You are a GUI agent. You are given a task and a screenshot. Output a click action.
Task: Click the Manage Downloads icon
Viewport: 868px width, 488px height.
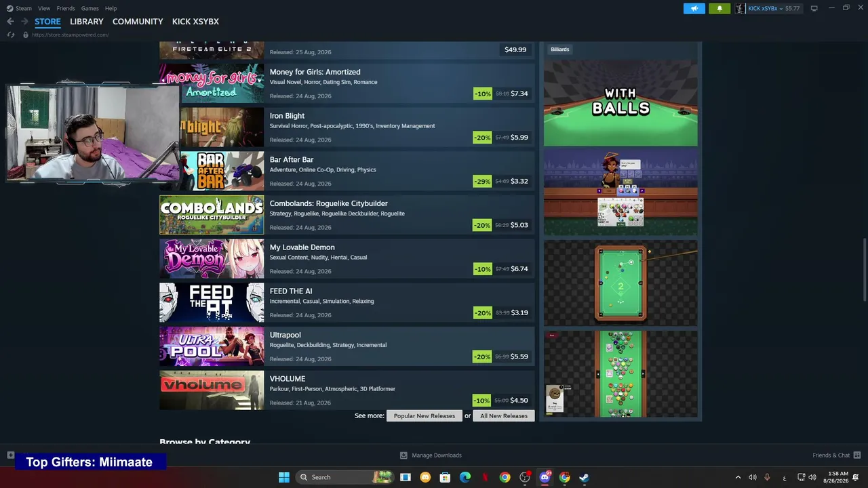pyautogui.click(x=403, y=455)
